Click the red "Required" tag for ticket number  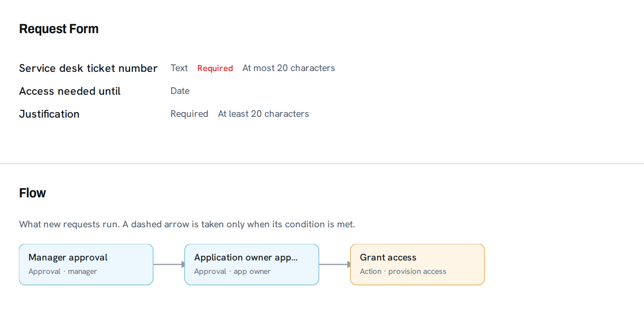215,68
